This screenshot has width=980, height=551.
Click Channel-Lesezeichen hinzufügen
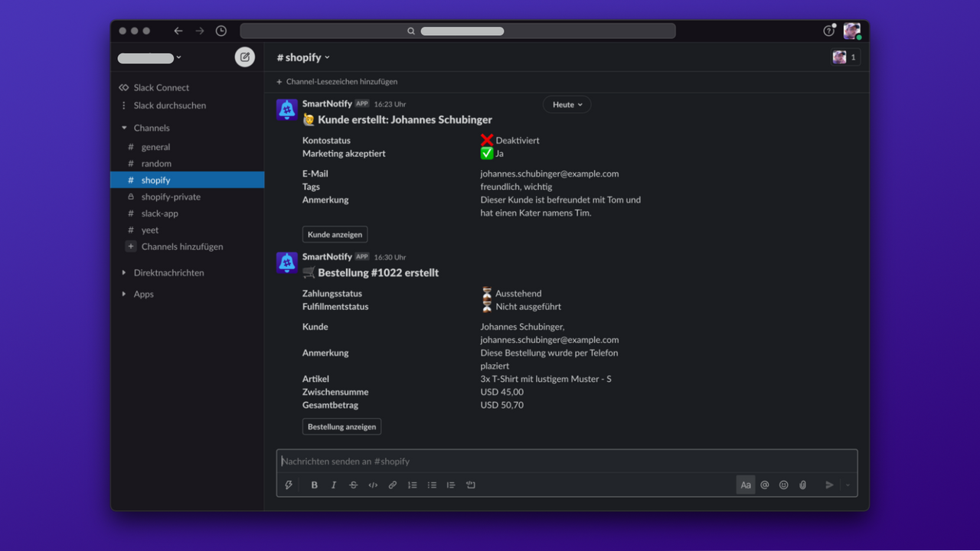pyautogui.click(x=337, y=81)
